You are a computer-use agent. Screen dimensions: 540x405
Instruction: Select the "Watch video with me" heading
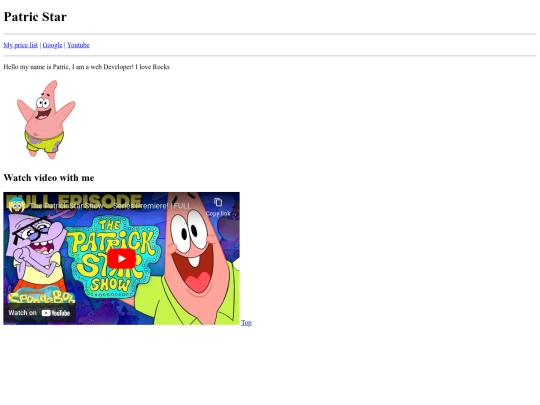pos(49,178)
